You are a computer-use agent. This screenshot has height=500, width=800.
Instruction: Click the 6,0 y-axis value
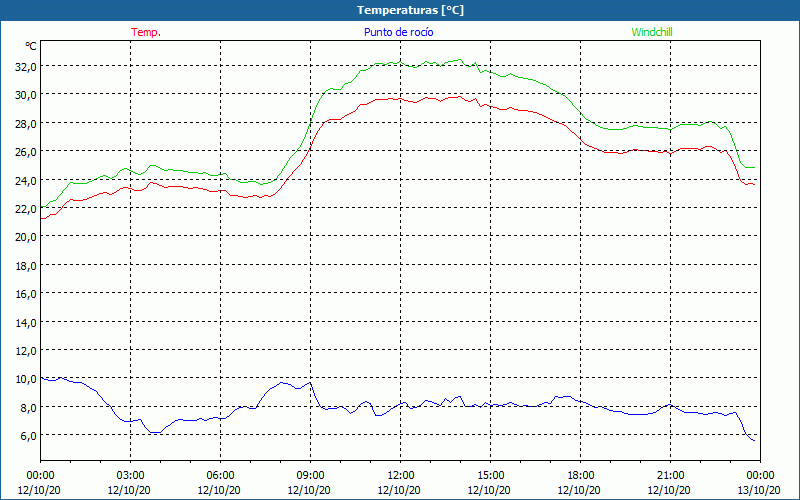pos(29,436)
